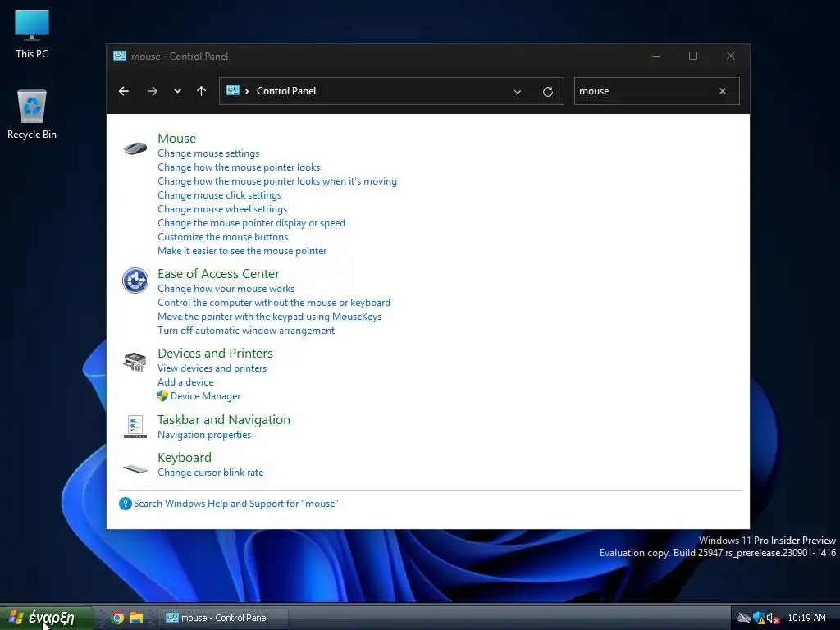Click the security shield tray icon

pyautogui.click(x=759, y=619)
